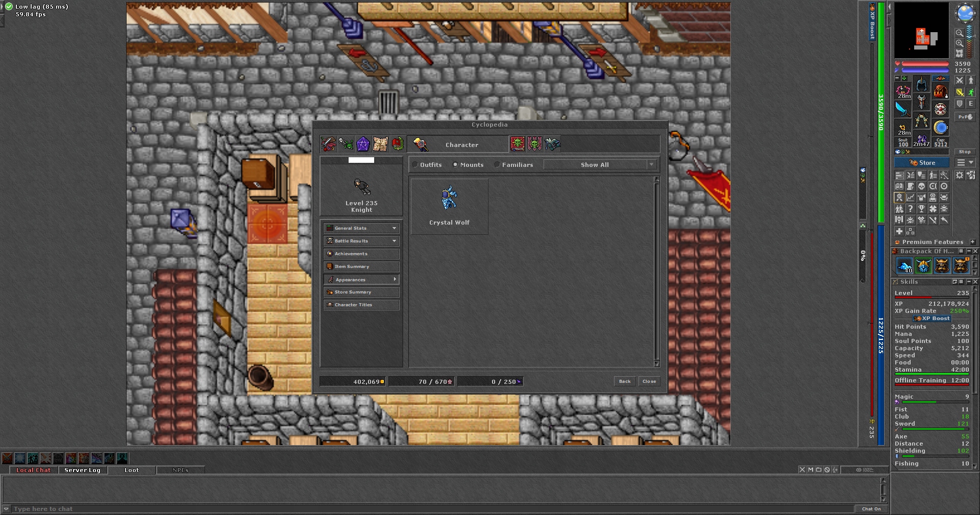Click the down arrow of mounts list scrollbar
The image size is (980, 515).
[657, 364]
